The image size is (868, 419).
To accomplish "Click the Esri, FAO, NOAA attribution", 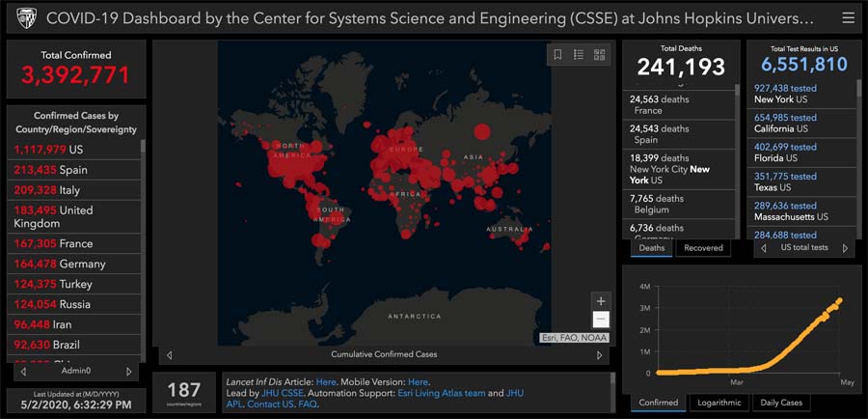I will pyautogui.click(x=574, y=338).
